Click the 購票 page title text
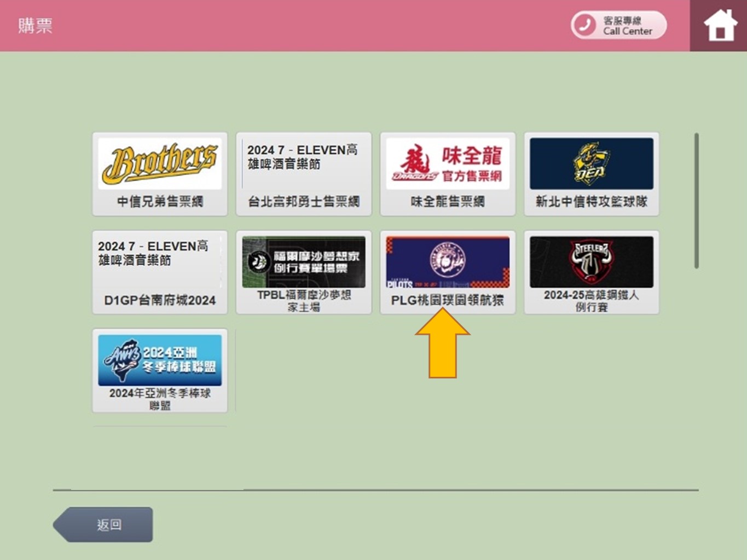 click(35, 25)
